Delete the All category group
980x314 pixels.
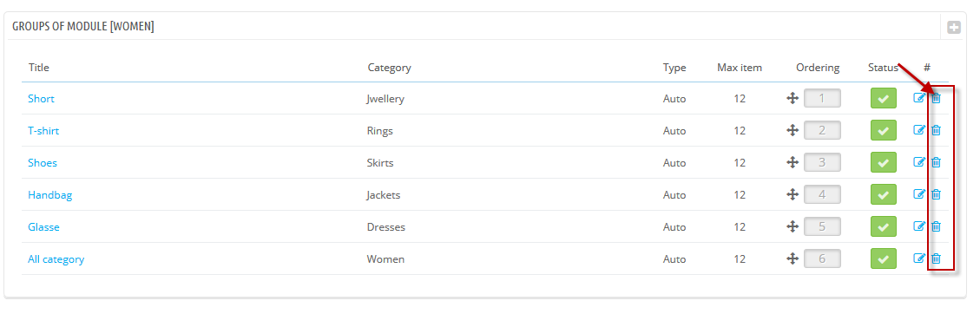click(x=937, y=258)
